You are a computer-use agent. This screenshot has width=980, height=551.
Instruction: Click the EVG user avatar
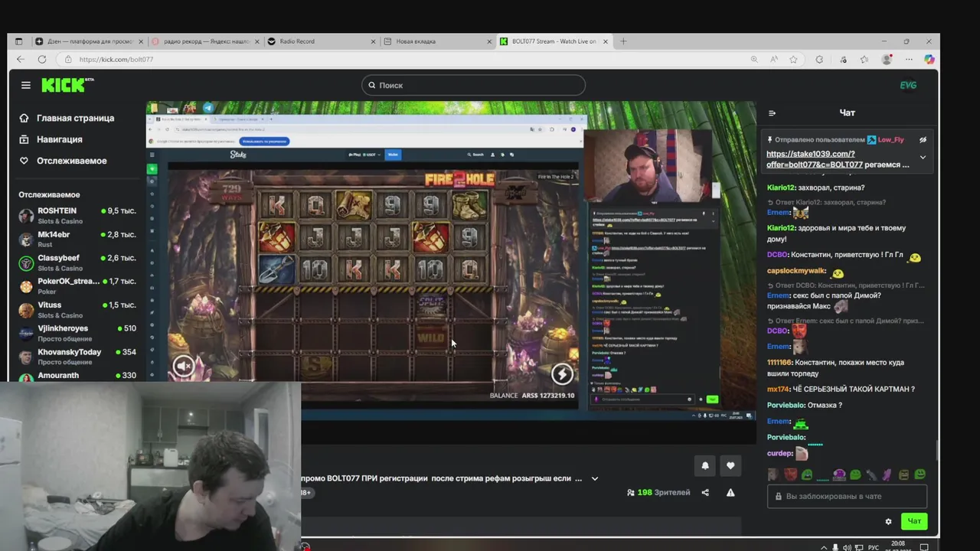coord(908,85)
